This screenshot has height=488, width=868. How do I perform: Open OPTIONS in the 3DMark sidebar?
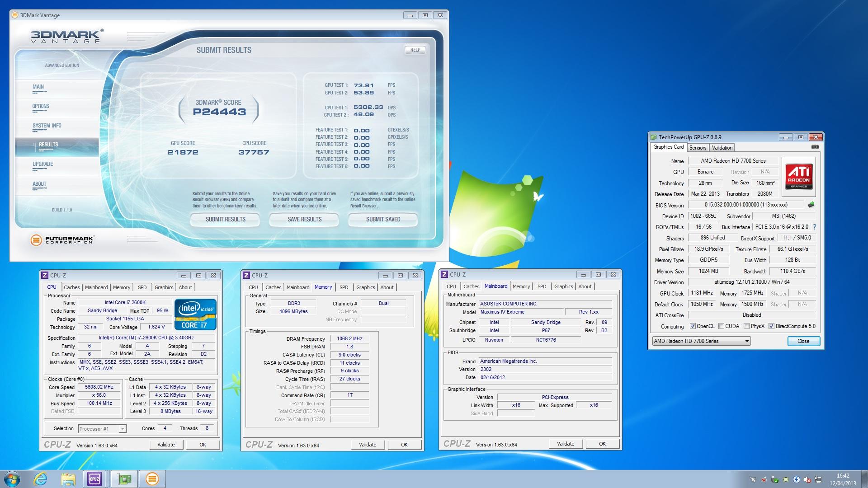pyautogui.click(x=41, y=107)
